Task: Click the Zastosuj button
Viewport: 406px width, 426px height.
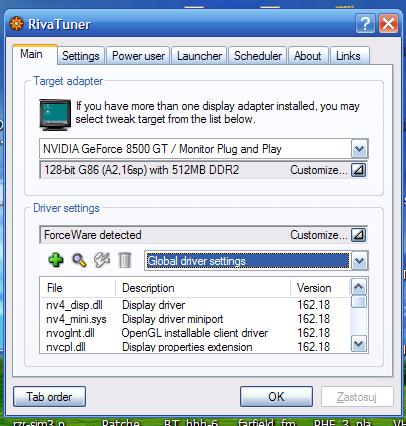Action: click(357, 397)
